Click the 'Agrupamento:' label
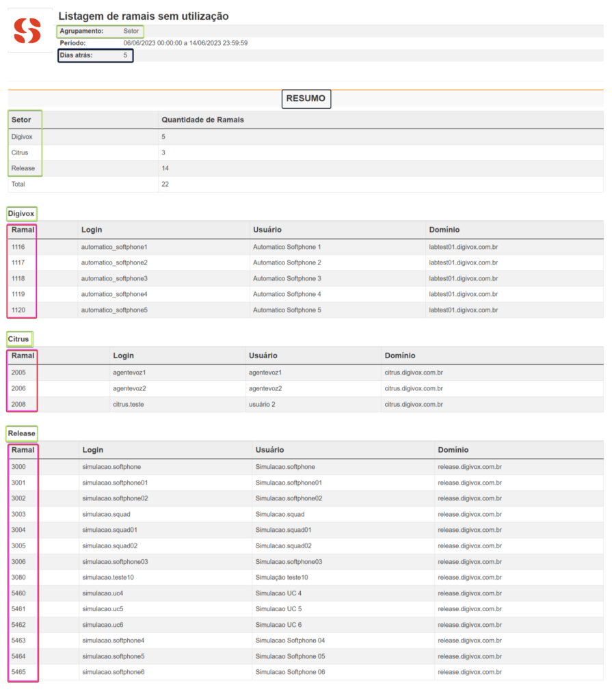The width and height of the screenshot is (612, 700). click(x=81, y=31)
